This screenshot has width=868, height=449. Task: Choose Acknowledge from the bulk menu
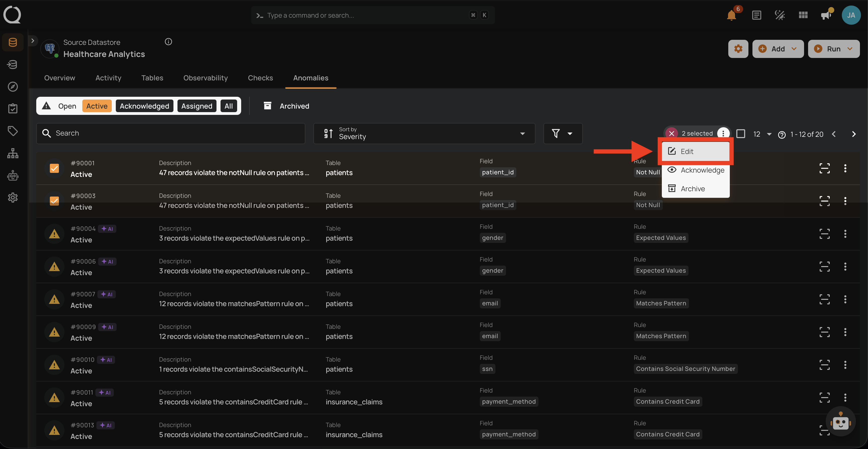(696, 170)
